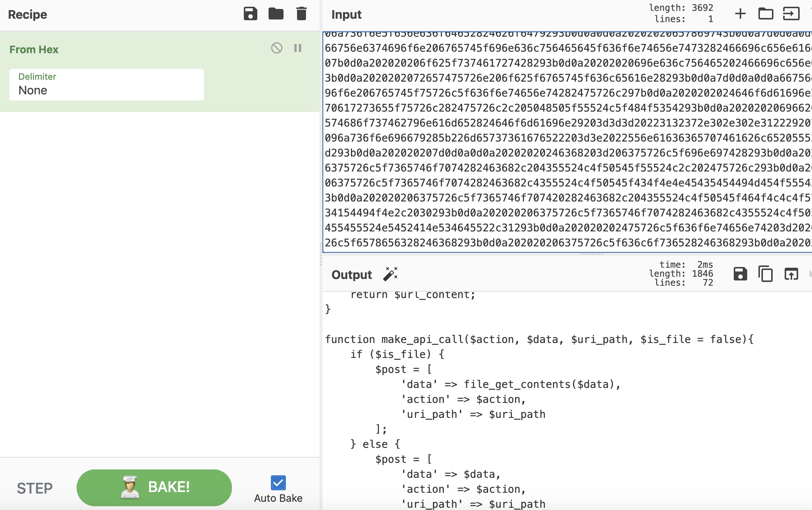Add a new input tab with the plus icon

coord(740,14)
